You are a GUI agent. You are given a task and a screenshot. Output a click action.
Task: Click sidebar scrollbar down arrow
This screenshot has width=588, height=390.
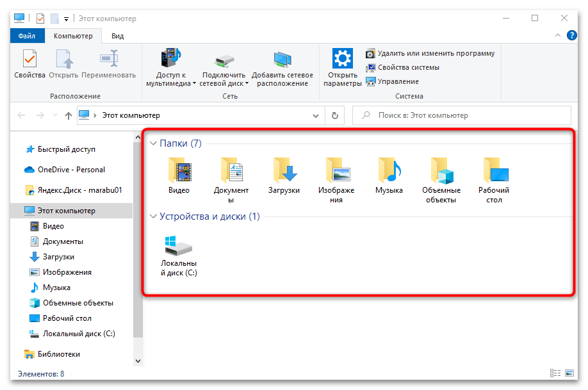click(138, 361)
